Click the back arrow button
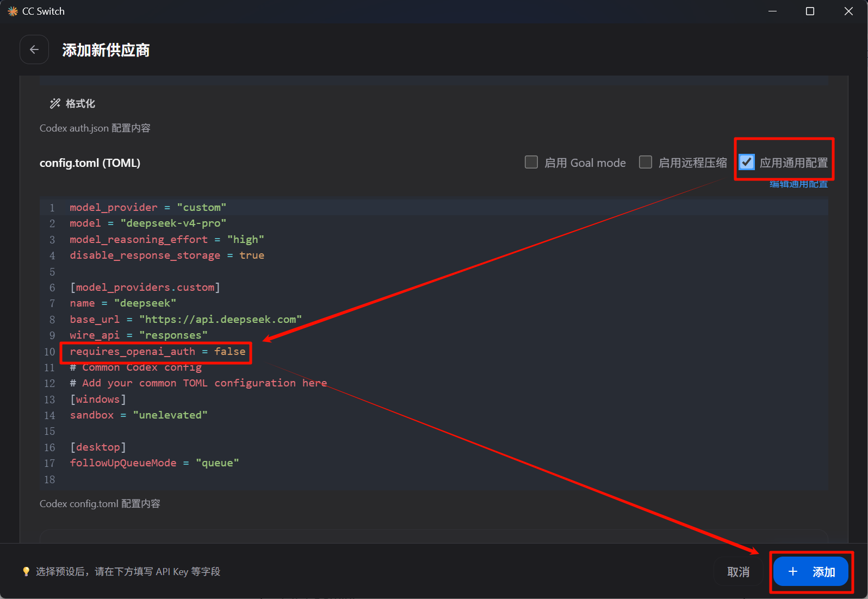This screenshot has height=599, width=868. [34, 50]
